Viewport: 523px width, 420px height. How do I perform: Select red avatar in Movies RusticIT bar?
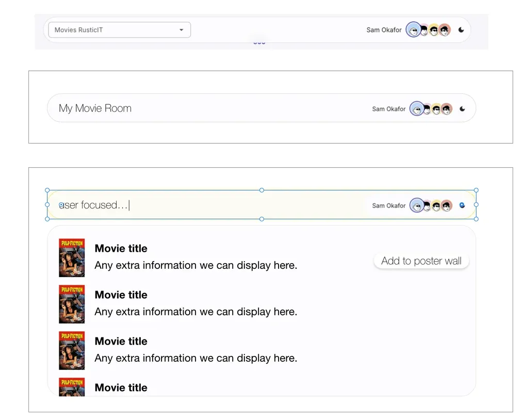(445, 30)
